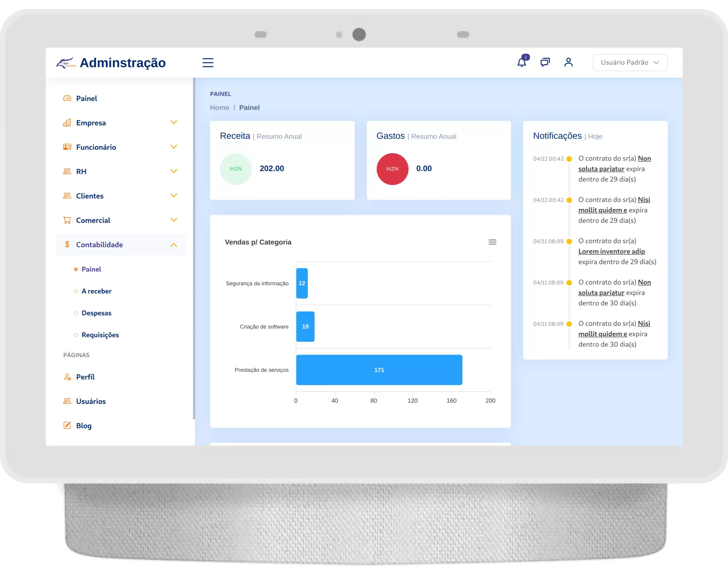728x569 pixels.
Task: Click the Prestação de serviços bar
Action: (379, 370)
